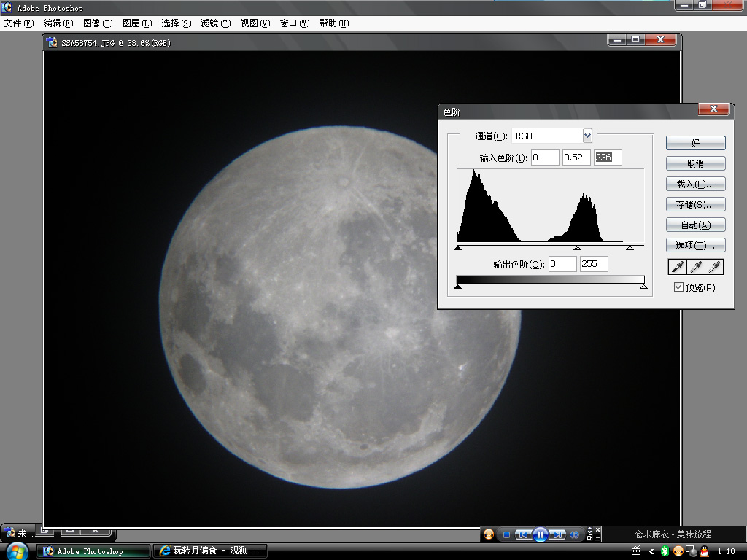Click the gamma input field showing 0.52

tap(576, 157)
